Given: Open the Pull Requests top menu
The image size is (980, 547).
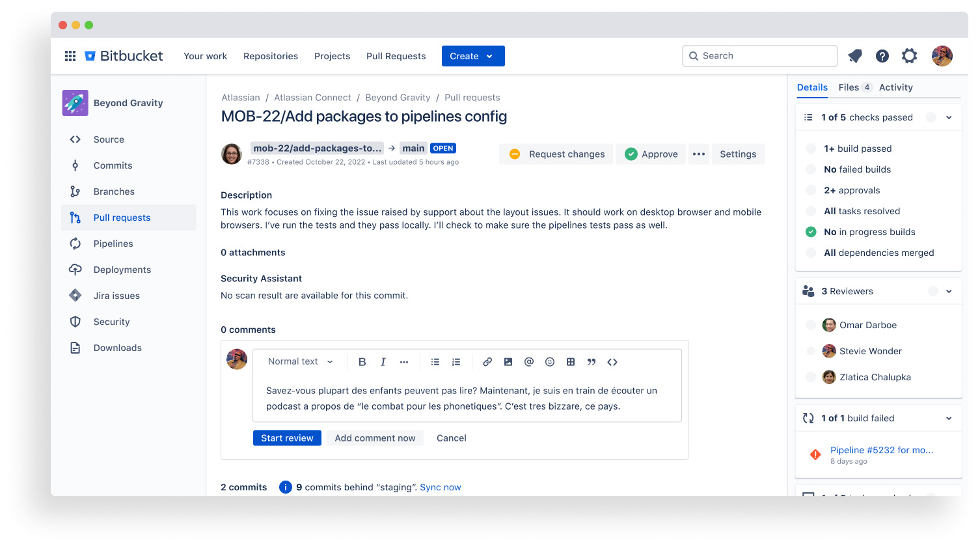Looking at the screenshot, I should pyautogui.click(x=396, y=56).
